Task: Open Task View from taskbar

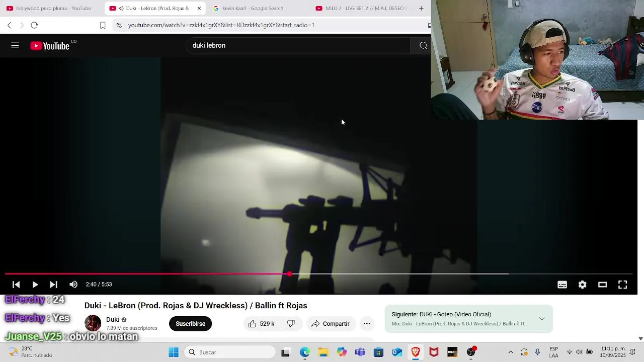Action: (x=285, y=352)
